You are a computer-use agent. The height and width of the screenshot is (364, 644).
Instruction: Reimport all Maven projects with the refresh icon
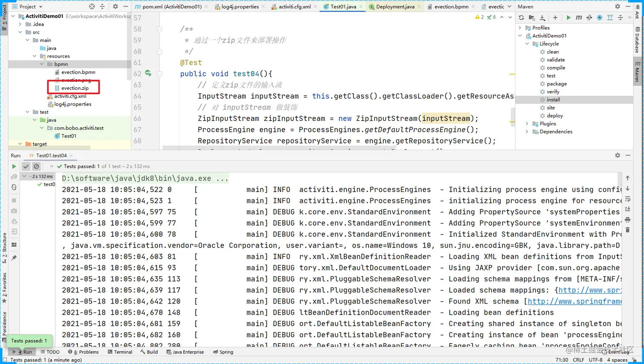(521, 17)
